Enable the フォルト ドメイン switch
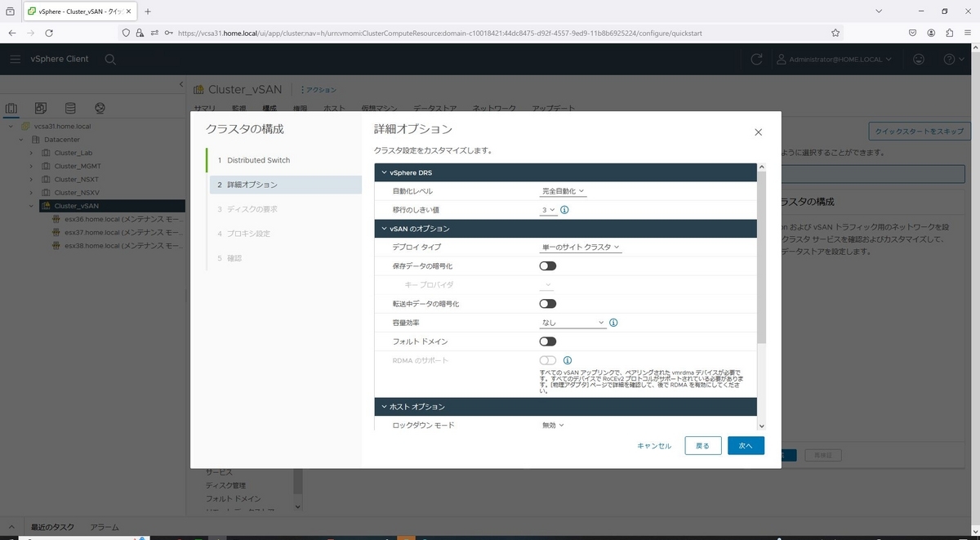The image size is (980, 540). (547, 341)
